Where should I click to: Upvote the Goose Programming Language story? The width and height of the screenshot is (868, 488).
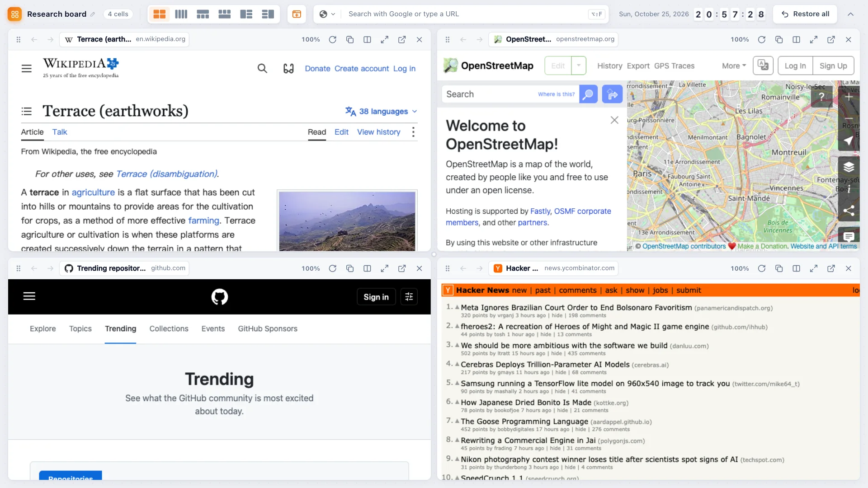point(457,421)
